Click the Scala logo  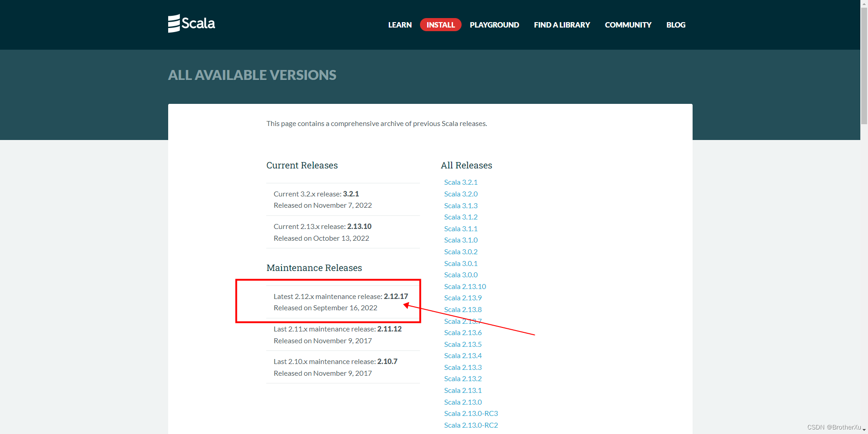point(191,23)
